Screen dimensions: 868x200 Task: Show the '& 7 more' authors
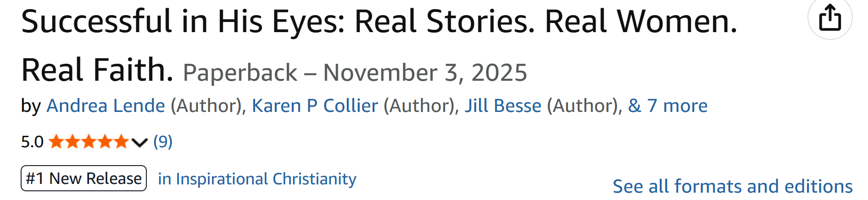coord(668,106)
